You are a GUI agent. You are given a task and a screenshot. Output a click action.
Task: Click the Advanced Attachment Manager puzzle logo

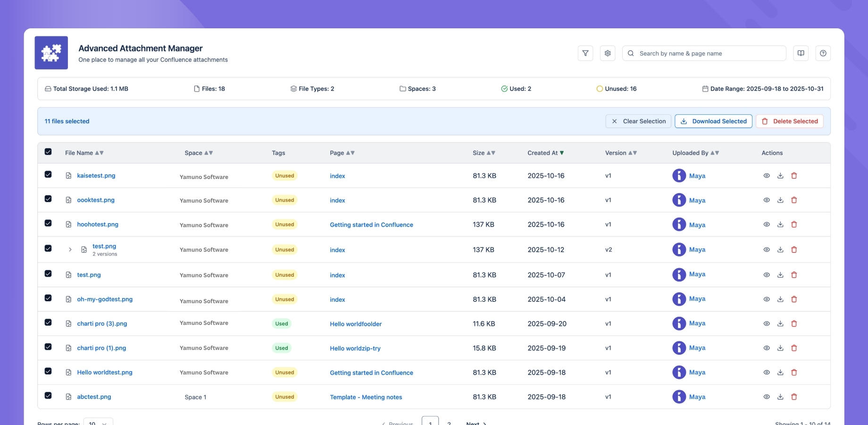pos(51,52)
